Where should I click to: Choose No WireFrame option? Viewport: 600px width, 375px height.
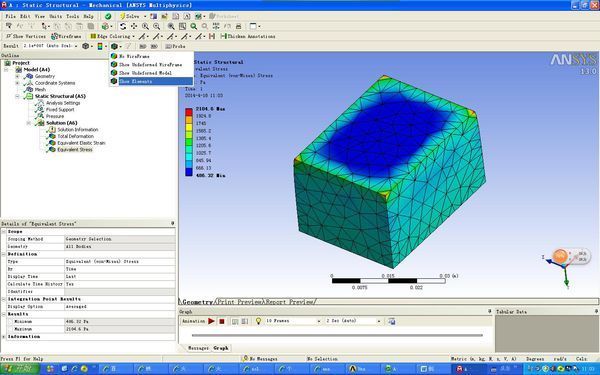point(151,56)
